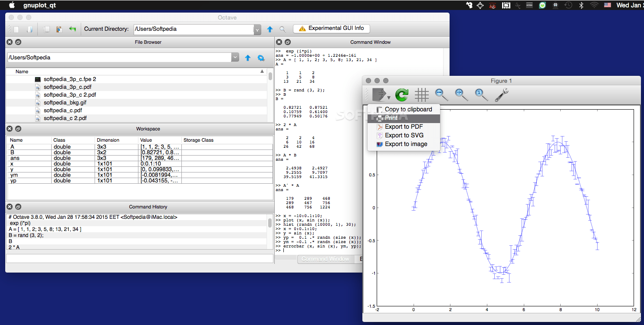This screenshot has width=644, height=325.
Task: Click the paste clipboard icon in Octave toolbar
Action: pyautogui.click(x=59, y=29)
